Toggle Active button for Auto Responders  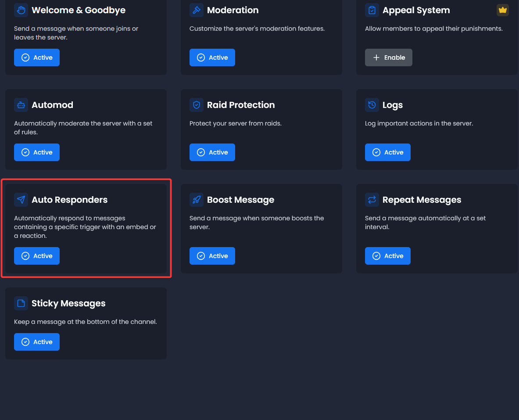pyautogui.click(x=37, y=256)
